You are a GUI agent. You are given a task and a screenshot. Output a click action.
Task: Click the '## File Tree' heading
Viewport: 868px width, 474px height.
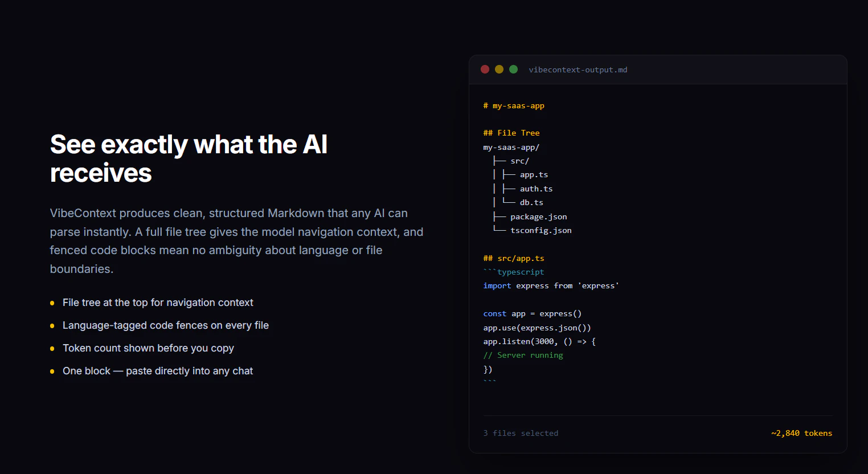[511, 133]
